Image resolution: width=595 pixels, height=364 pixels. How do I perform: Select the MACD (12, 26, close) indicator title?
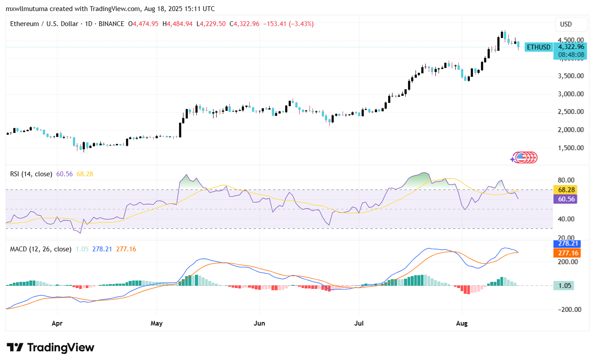pyautogui.click(x=41, y=249)
